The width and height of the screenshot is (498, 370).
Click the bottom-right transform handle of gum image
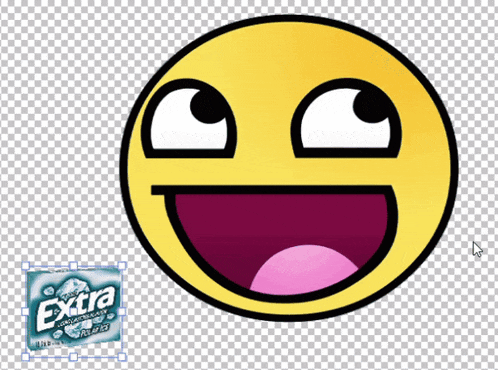tap(122, 357)
